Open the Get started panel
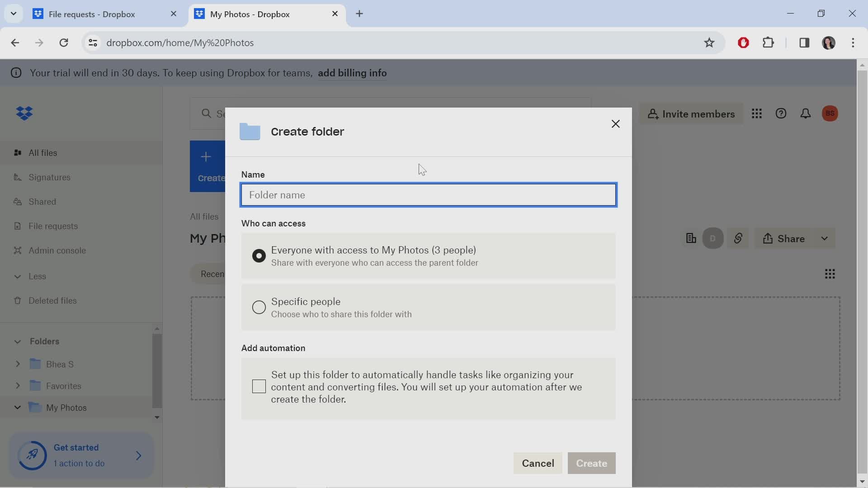Image resolution: width=868 pixels, height=488 pixels. coord(81,455)
